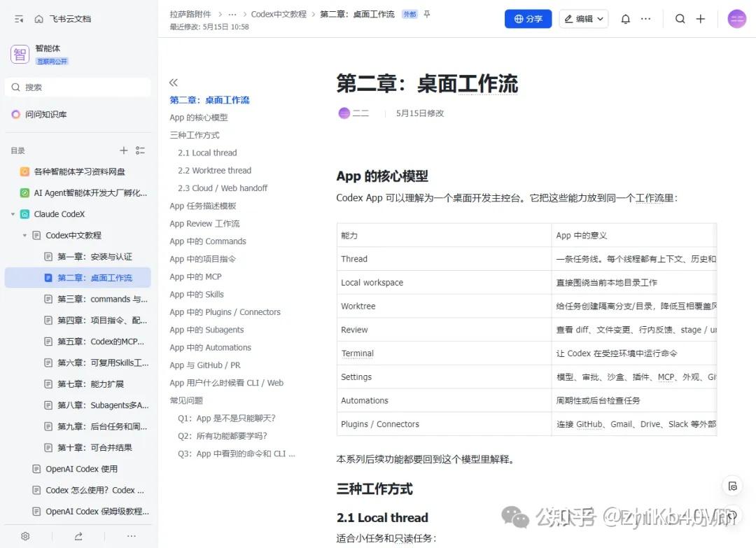
Task: Open 第九章：后台任务和周... in tree
Action: click(x=78, y=426)
